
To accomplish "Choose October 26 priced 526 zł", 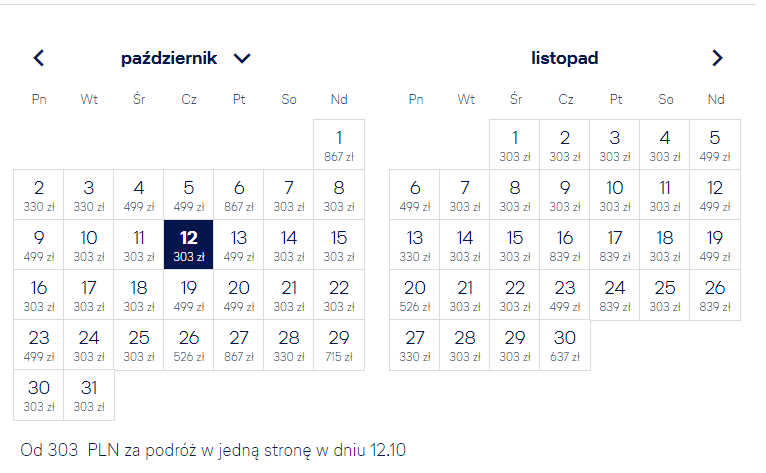I will [189, 344].
